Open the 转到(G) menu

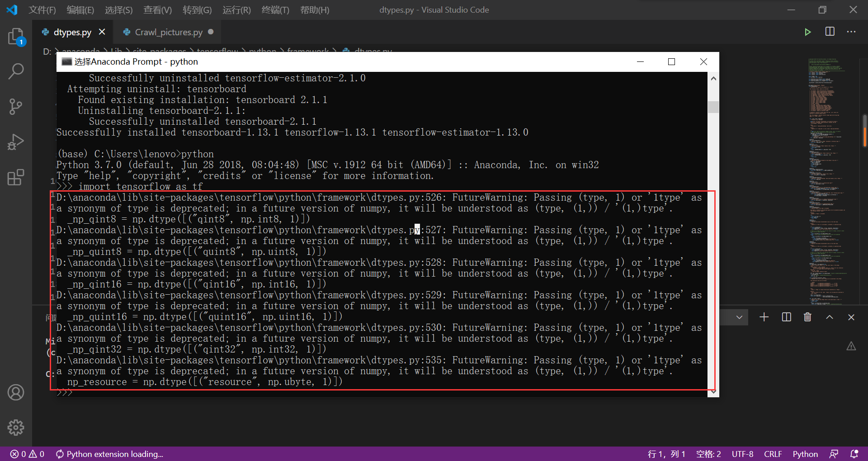click(197, 10)
